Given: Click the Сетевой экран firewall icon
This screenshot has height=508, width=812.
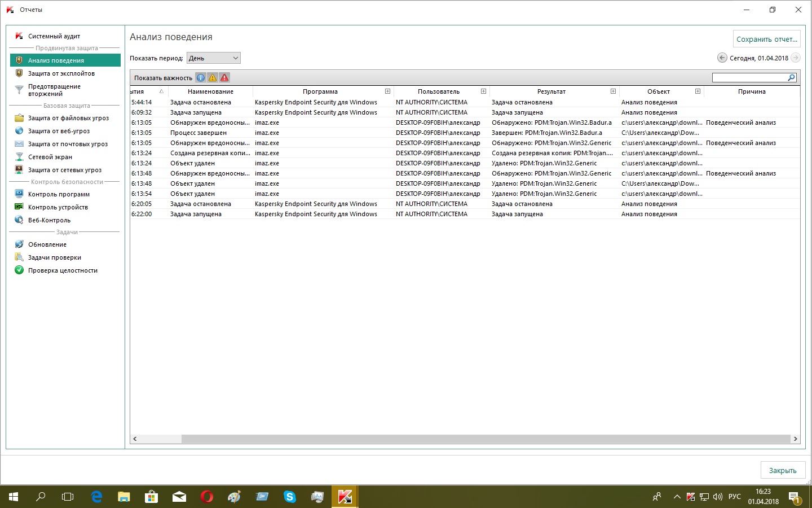Looking at the screenshot, I should pyautogui.click(x=19, y=157).
